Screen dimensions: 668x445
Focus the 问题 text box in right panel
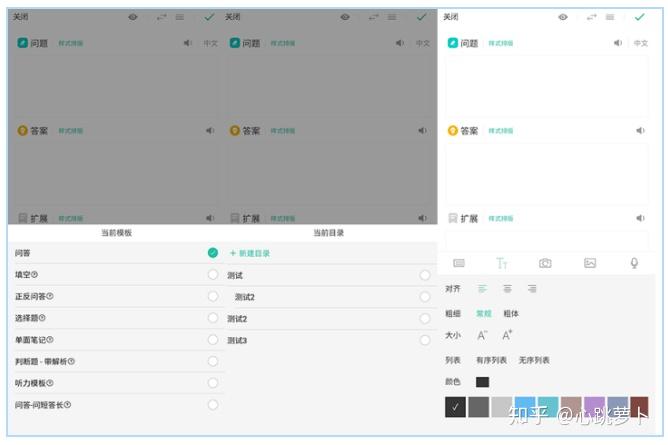click(x=547, y=86)
